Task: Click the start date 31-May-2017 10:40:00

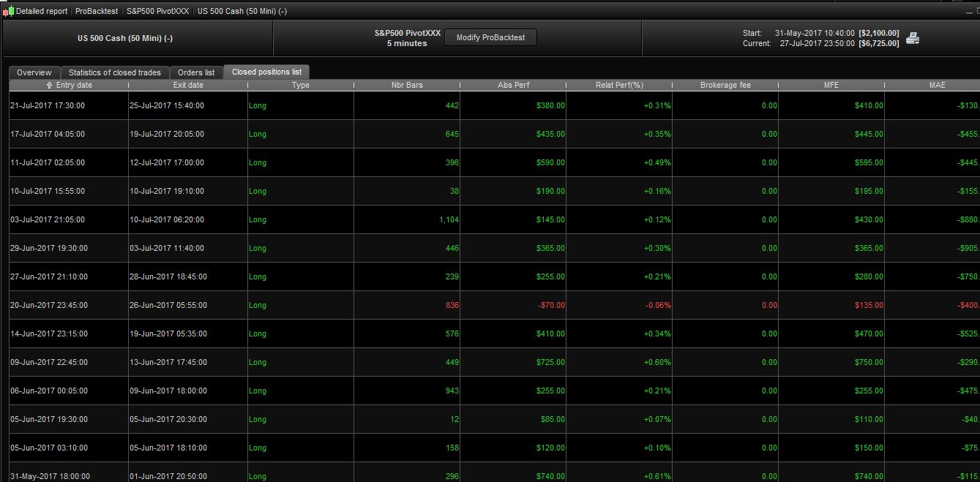Action: tap(815, 33)
